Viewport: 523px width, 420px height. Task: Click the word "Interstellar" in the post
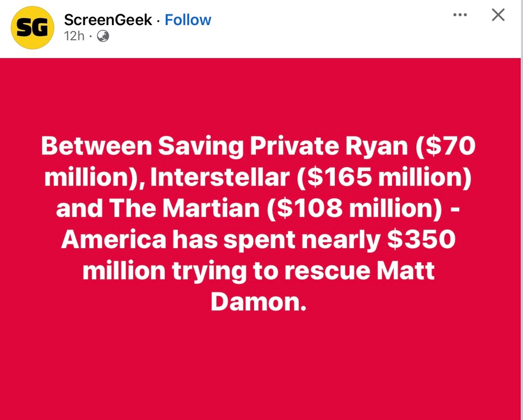pos(221,179)
